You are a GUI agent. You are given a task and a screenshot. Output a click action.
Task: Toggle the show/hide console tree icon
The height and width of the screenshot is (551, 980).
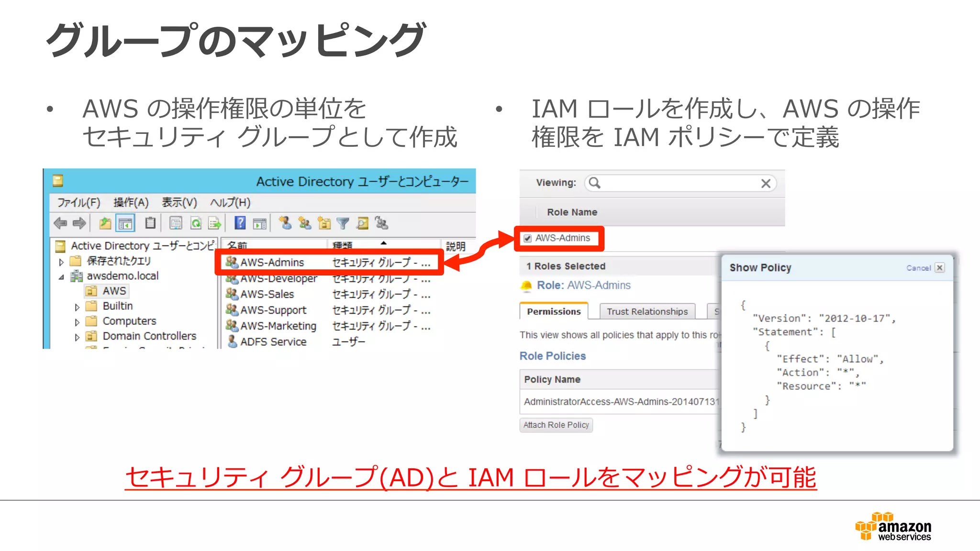pos(125,223)
